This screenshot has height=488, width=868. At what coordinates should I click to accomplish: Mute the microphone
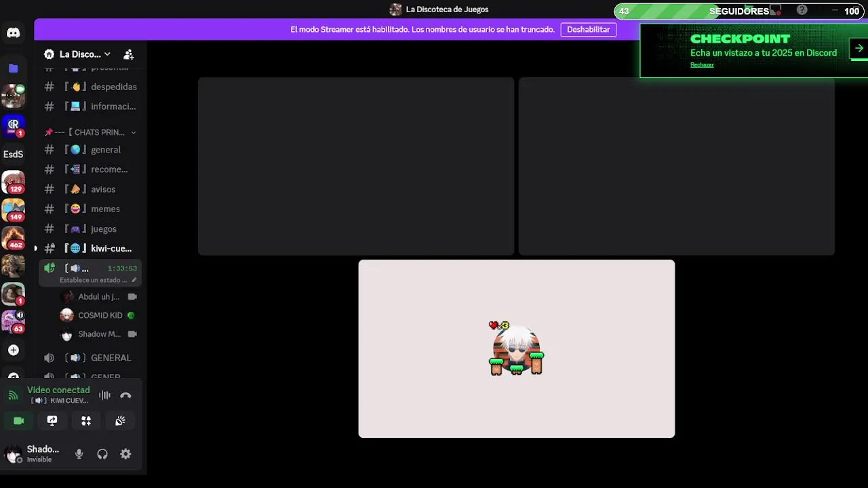(79, 454)
